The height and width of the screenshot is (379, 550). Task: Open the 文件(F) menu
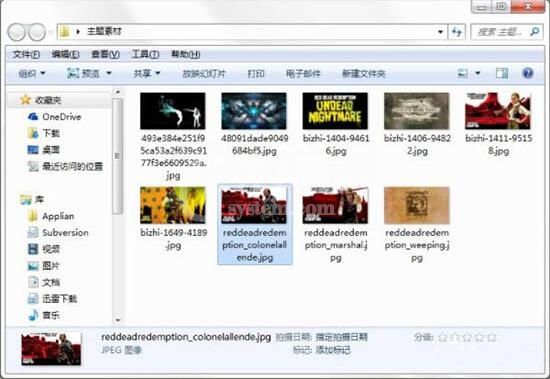26,54
